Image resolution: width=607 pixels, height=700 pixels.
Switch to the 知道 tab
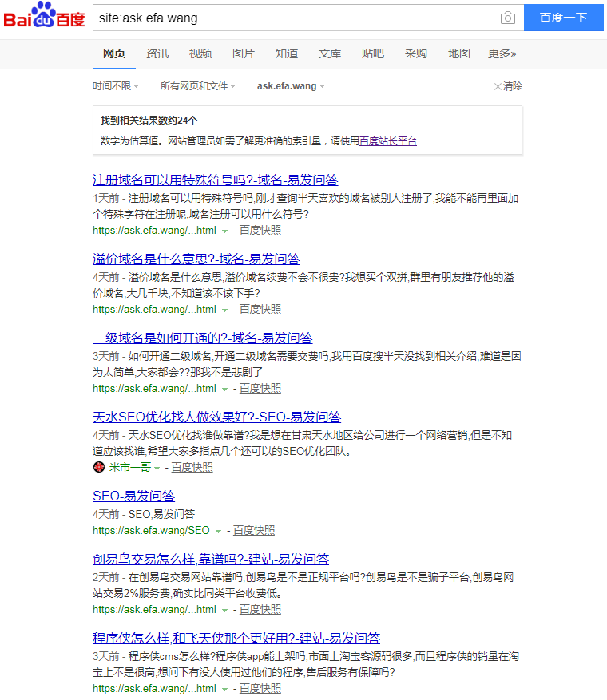click(x=286, y=53)
